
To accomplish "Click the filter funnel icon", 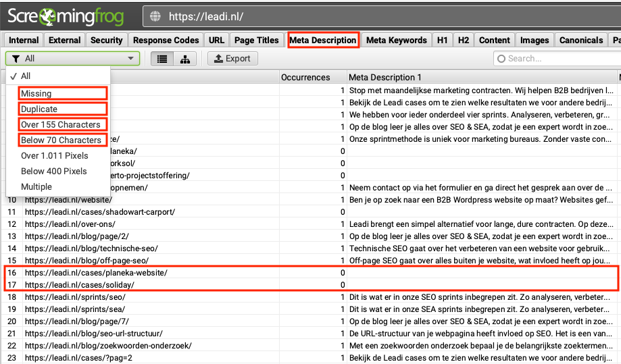I will click(x=16, y=59).
